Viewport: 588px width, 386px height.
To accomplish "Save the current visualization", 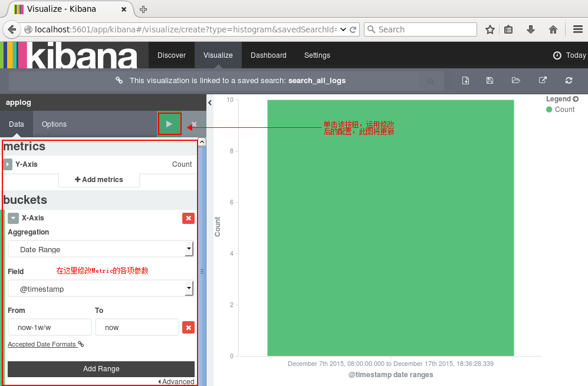I will pos(490,80).
